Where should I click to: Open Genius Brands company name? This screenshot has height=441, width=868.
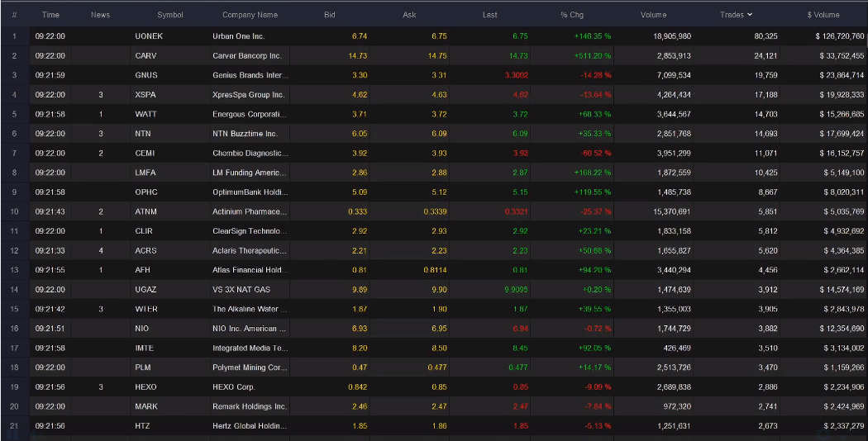250,75
